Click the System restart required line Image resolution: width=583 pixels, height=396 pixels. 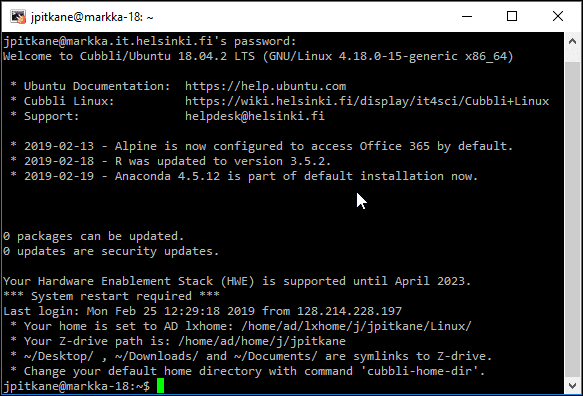point(112,296)
